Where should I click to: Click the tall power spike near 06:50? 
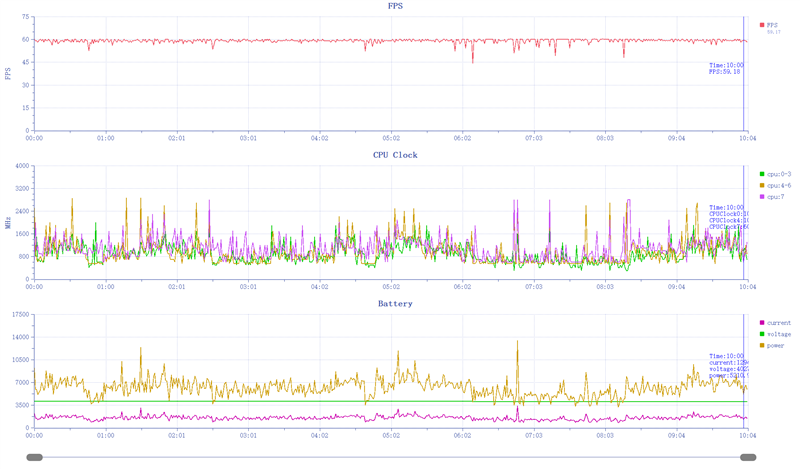coord(517,343)
